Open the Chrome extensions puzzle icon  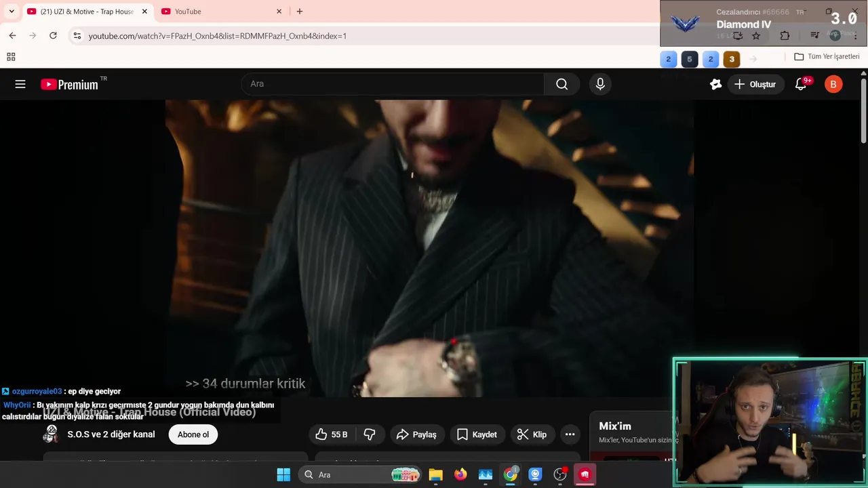[785, 35]
